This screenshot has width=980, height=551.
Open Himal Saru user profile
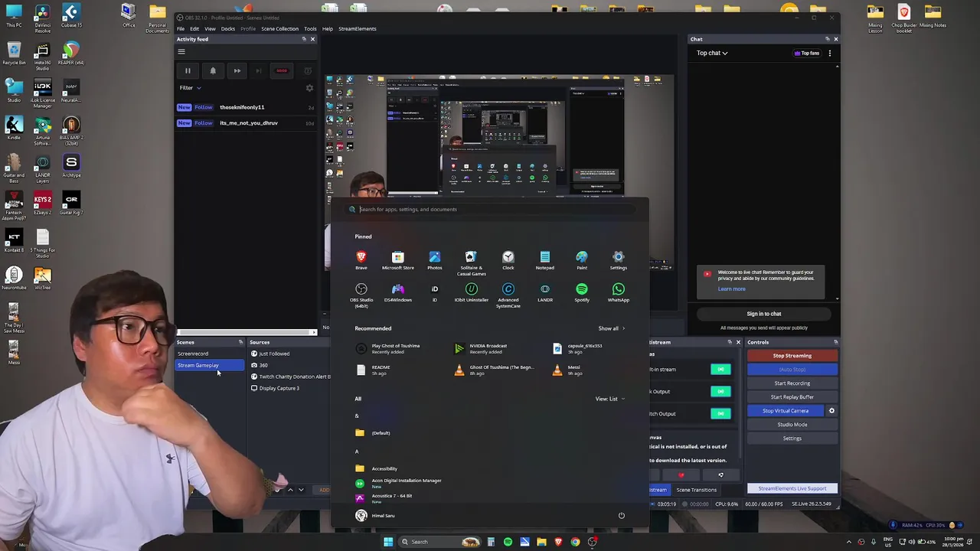[x=375, y=516]
